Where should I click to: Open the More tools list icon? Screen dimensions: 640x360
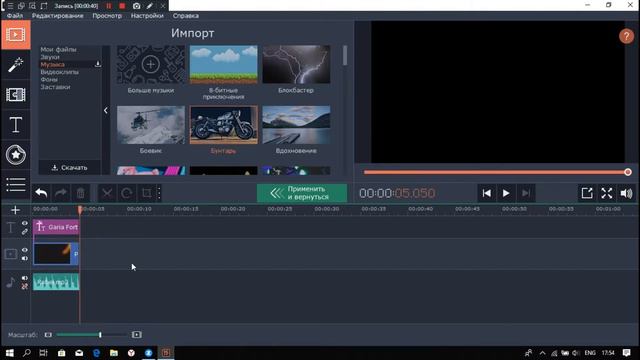(16, 184)
